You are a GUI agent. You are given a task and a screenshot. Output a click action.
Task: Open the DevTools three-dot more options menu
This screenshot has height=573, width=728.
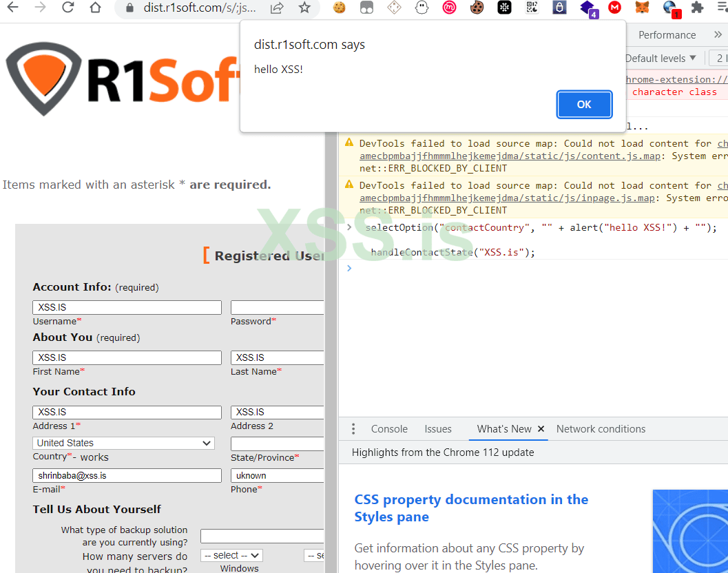353,428
